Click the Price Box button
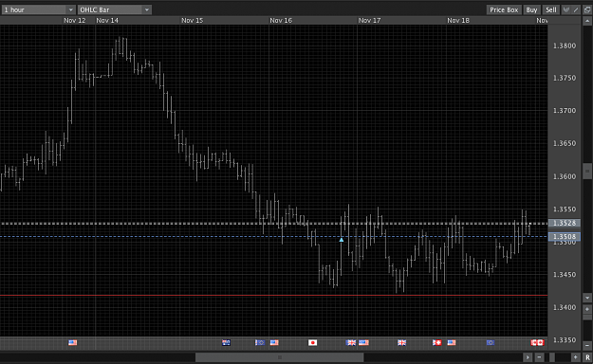Screen dimensions: 593x364 click(504, 9)
